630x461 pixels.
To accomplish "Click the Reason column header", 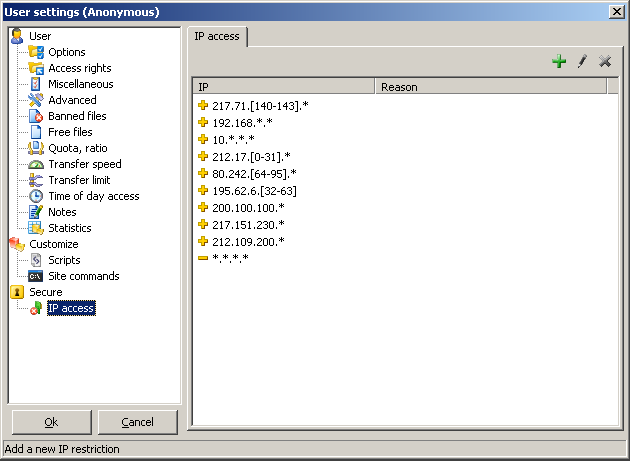I will point(490,87).
